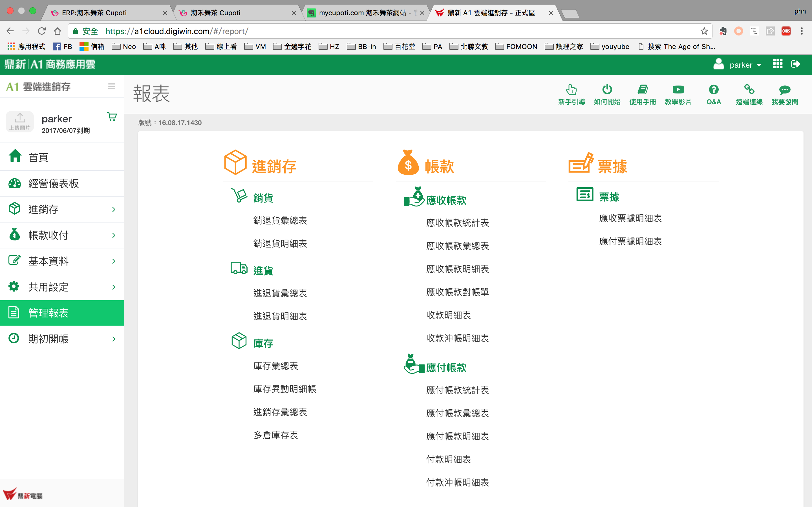Open the 使用手冊 book icon

pyautogui.click(x=642, y=90)
